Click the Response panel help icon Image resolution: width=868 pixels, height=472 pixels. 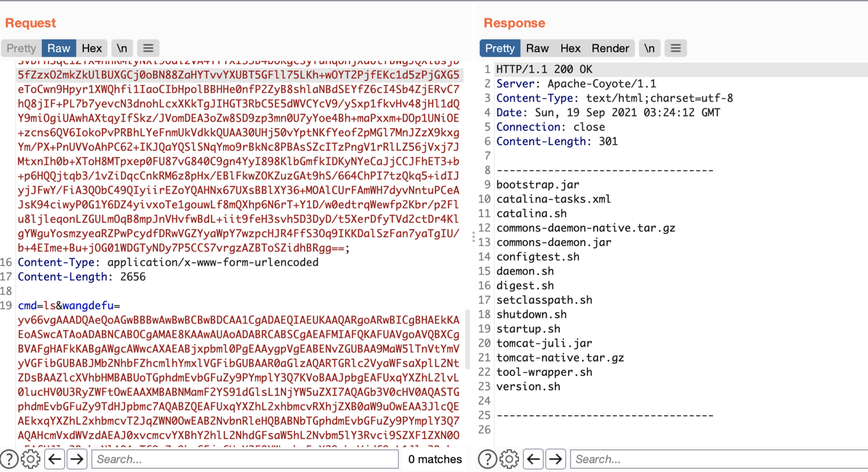[x=488, y=459]
